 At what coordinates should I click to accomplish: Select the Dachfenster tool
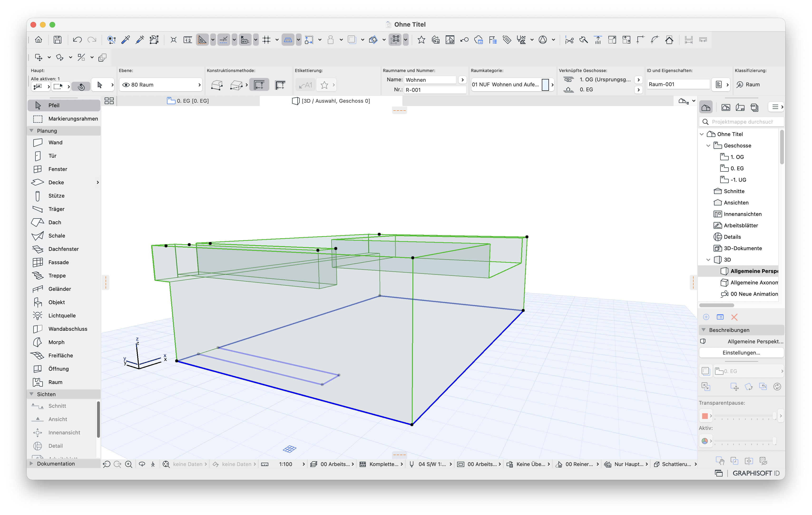pos(64,249)
